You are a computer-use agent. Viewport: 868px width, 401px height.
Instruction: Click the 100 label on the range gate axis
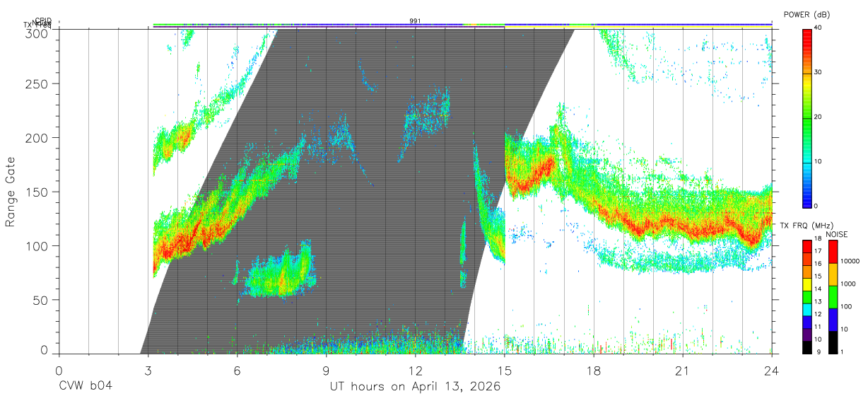coord(37,246)
